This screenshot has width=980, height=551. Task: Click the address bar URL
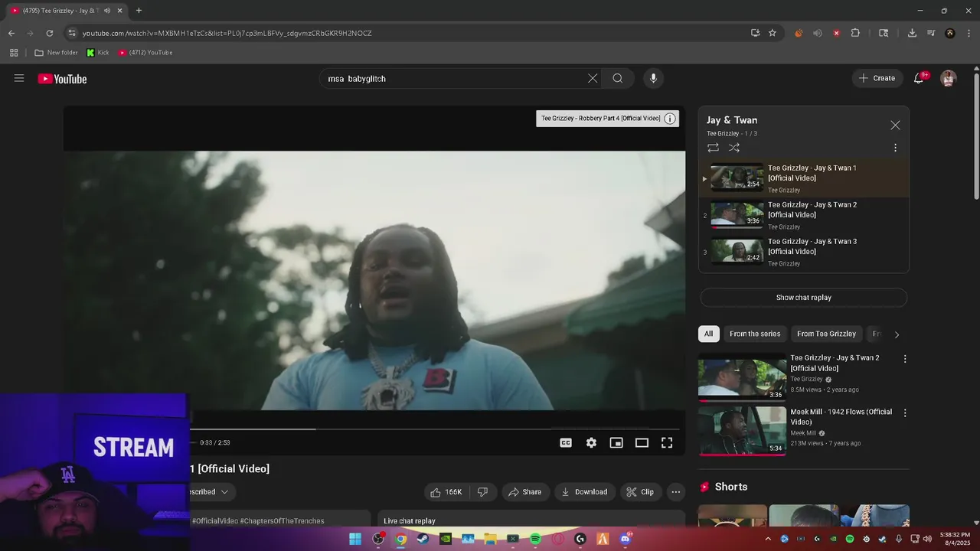227,33
